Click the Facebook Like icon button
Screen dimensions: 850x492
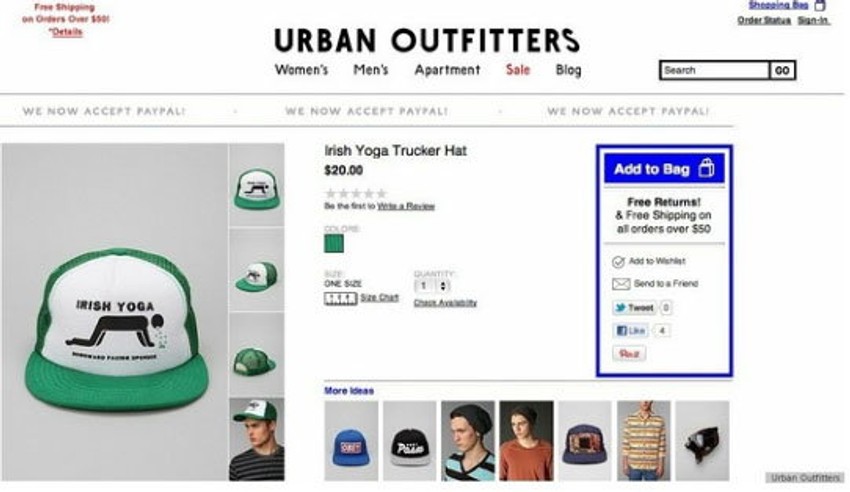pyautogui.click(x=630, y=331)
